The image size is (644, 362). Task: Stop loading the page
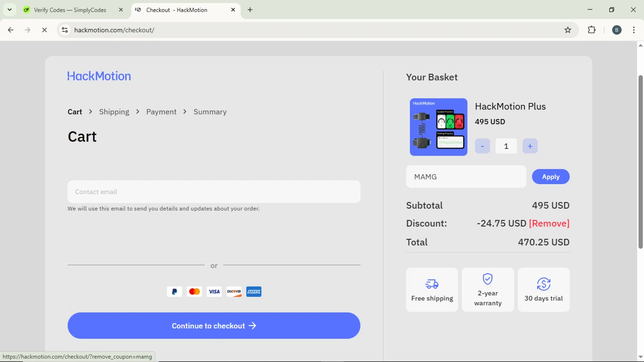44,30
